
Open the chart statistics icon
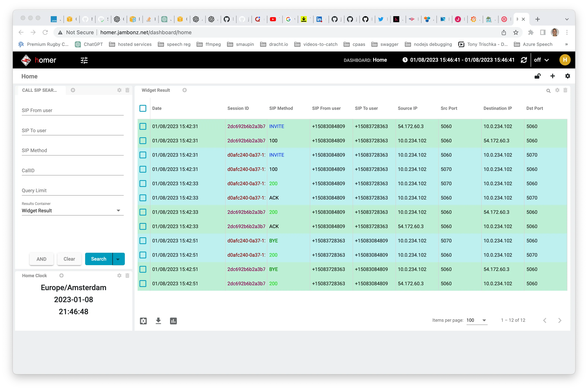coord(173,321)
